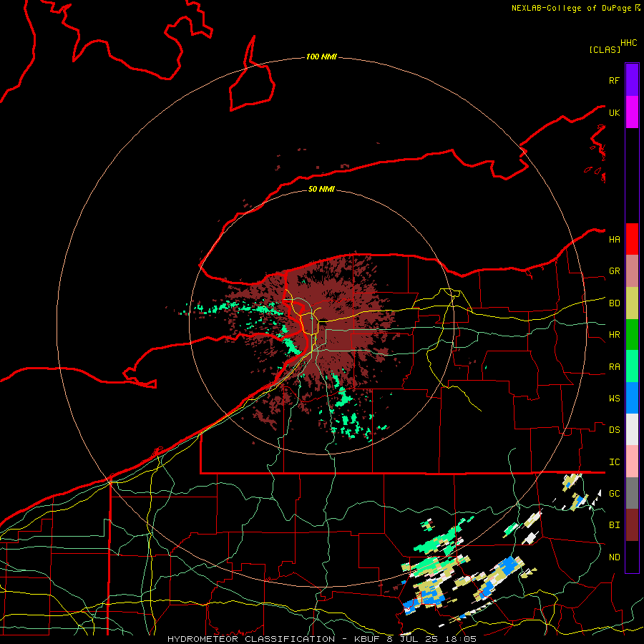Click the RF legend label

pyautogui.click(x=614, y=80)
